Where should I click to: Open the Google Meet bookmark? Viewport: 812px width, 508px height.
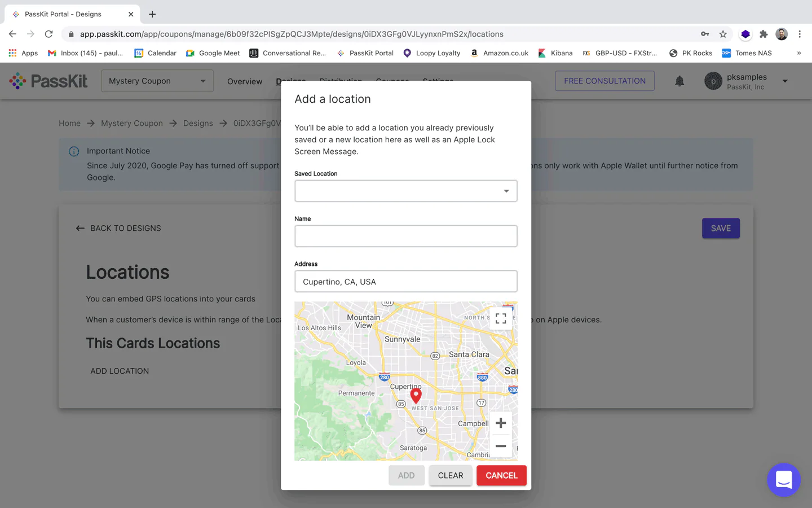213,53
